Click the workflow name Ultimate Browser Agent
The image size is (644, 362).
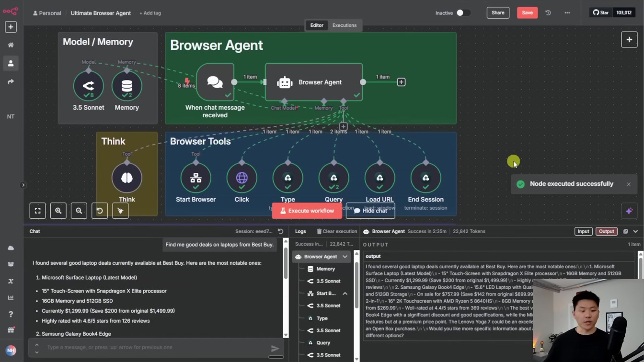pyautogui.click(x=101, y=13)
